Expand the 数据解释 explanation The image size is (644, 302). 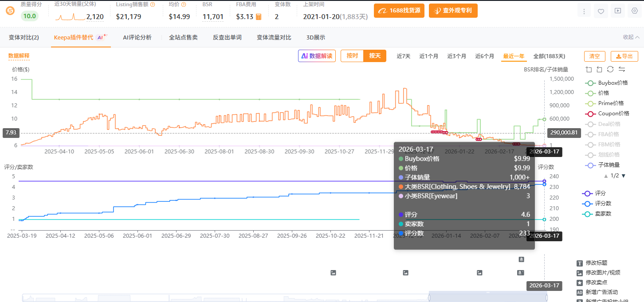[x=19, y=56]
